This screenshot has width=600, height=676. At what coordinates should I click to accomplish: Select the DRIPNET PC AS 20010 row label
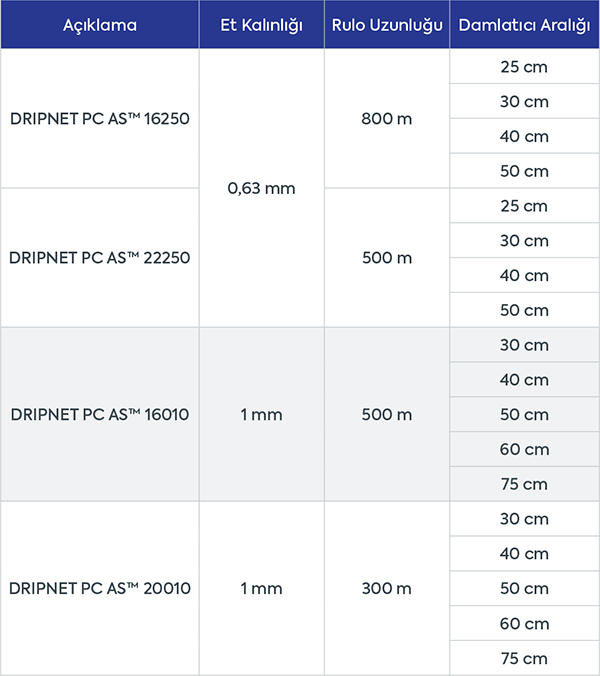(99, 588)
